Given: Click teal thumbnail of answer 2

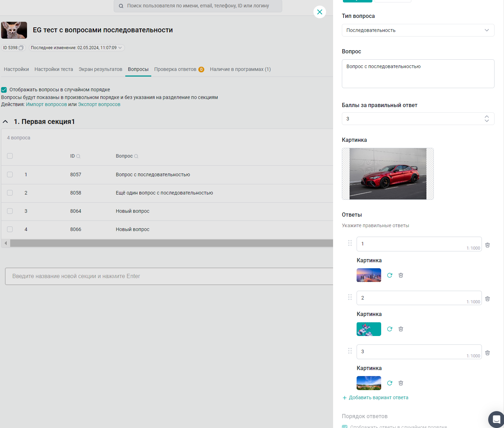Looking at the screenshot, I should click(369, 329).
